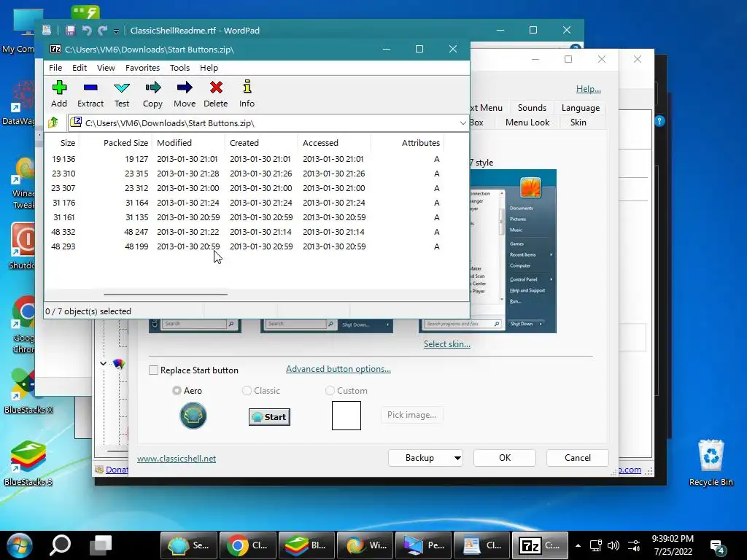This screenshot has width=747, height=560.
Task: Open the Help menu in 7-Zip
Action: 209,68
